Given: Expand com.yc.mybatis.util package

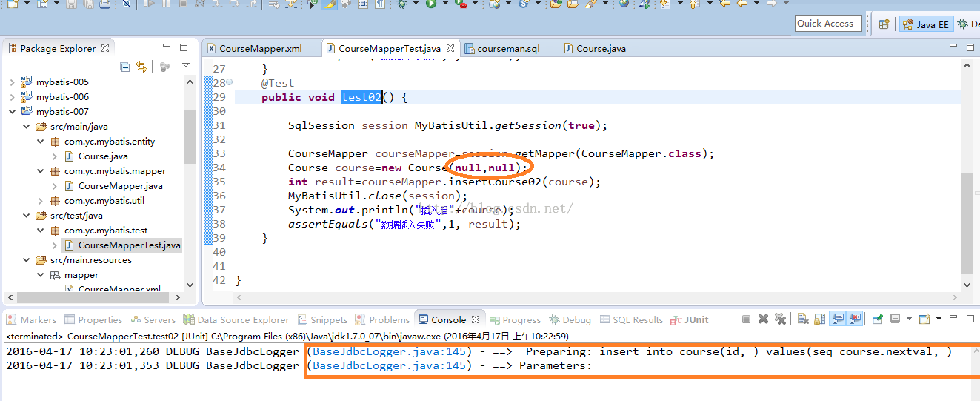Looking at the screenshot, I should [x=40, y=201].
